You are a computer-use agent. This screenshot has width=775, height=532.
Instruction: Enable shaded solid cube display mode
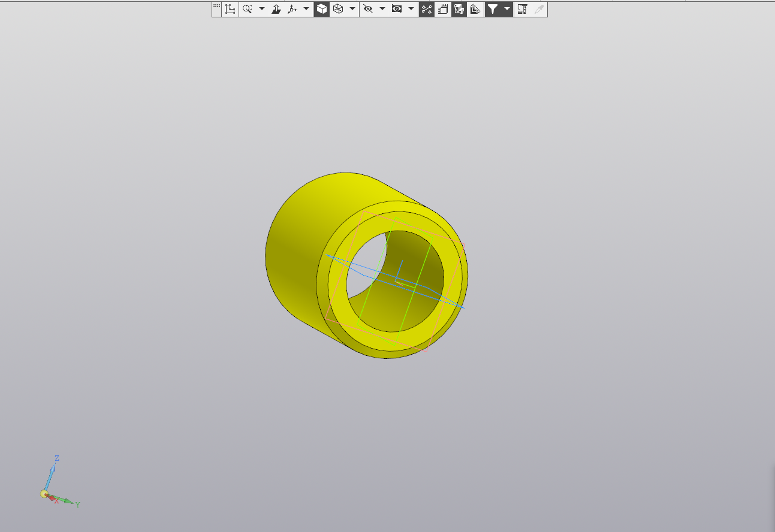click(x=322, y=9)
